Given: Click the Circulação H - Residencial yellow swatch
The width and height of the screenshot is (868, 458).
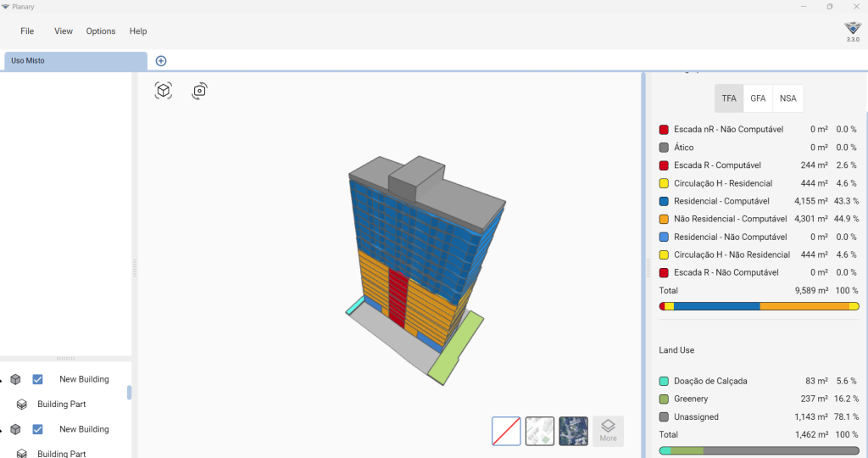Looking at the screenshot, I should (x=664, y=183).
